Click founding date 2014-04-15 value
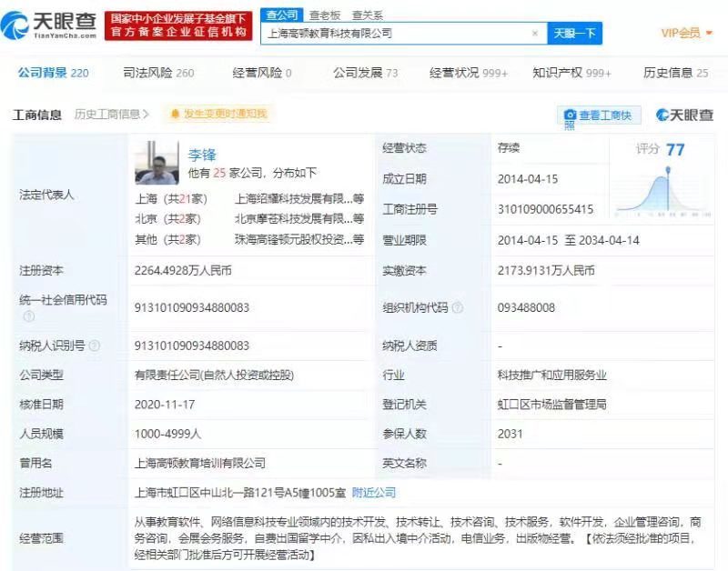The width and height of the screenshot is (728, 571). (x=528, y=179)
